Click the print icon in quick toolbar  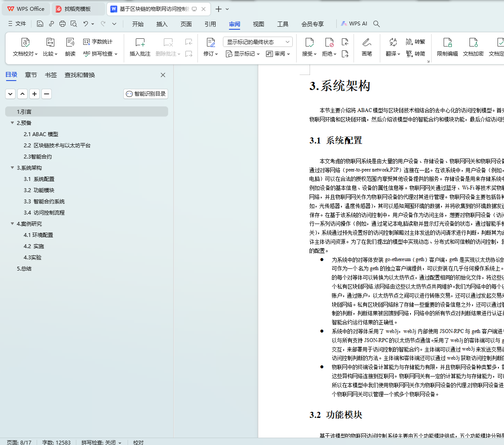pos(63,24)
